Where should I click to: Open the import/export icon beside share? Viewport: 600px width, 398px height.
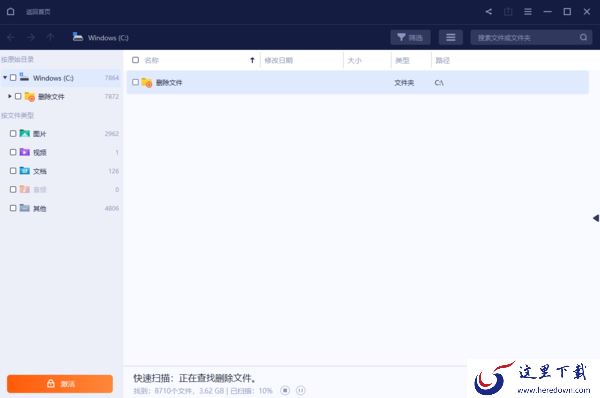(508, 11)
